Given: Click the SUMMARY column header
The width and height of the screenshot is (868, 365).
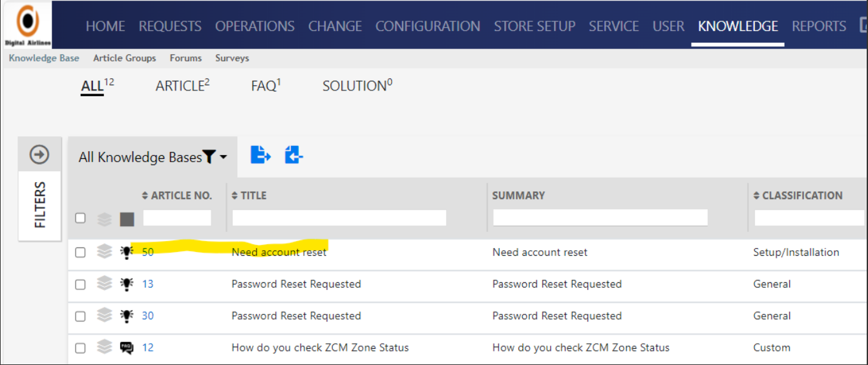Looking at the screenshot, I should point(518,195).
